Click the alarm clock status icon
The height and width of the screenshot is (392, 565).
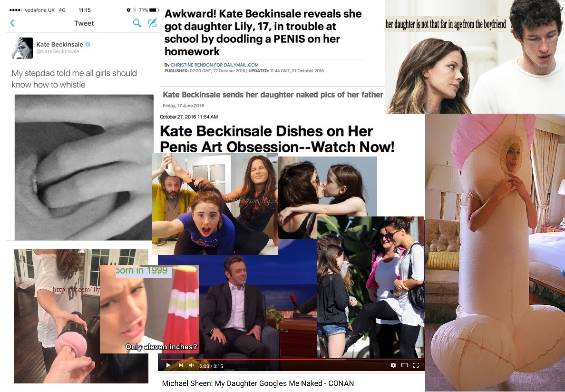[x=128, y=10]
